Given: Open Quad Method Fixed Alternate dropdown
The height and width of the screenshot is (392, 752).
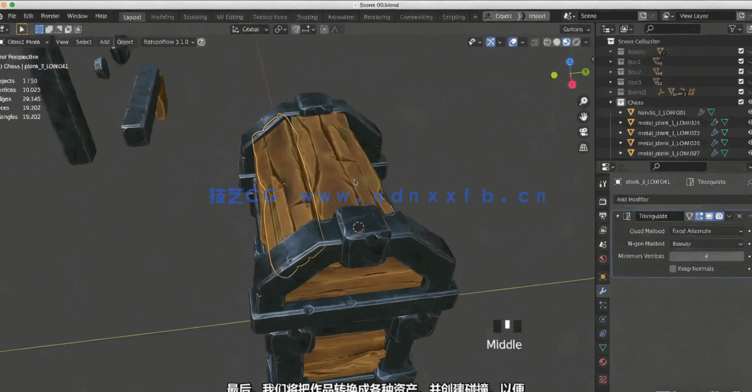Looking at the screenshot, I should tap(707, 231).
